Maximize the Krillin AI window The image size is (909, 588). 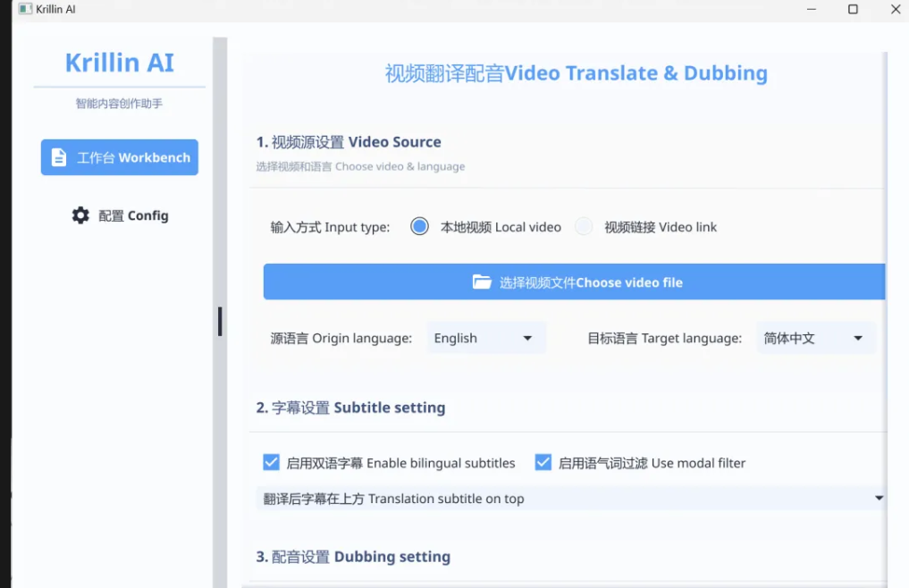(x=853, y=9)
